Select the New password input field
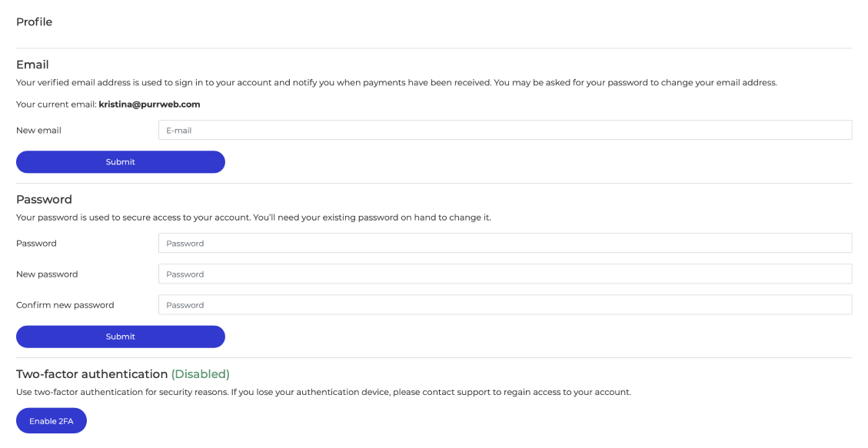Image resolution: width=868 pixels, height=448 pixels. pos(505,274)
